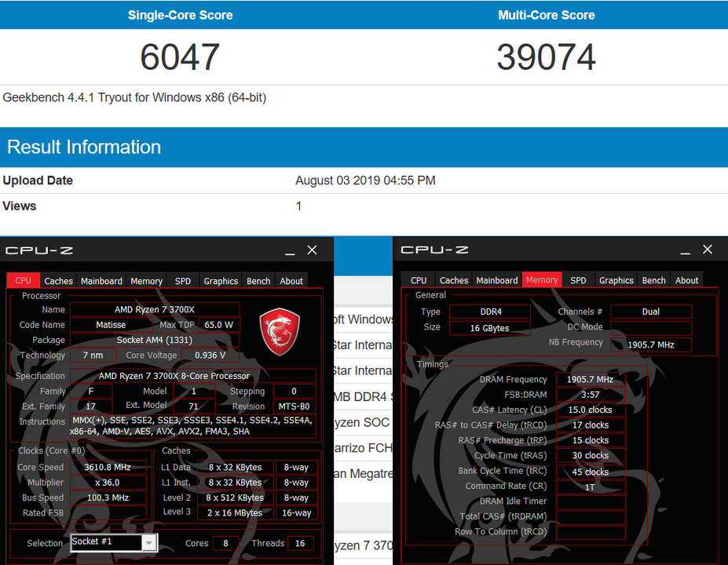
Task: Select the Dual channels value
Action: click(651, 312)
